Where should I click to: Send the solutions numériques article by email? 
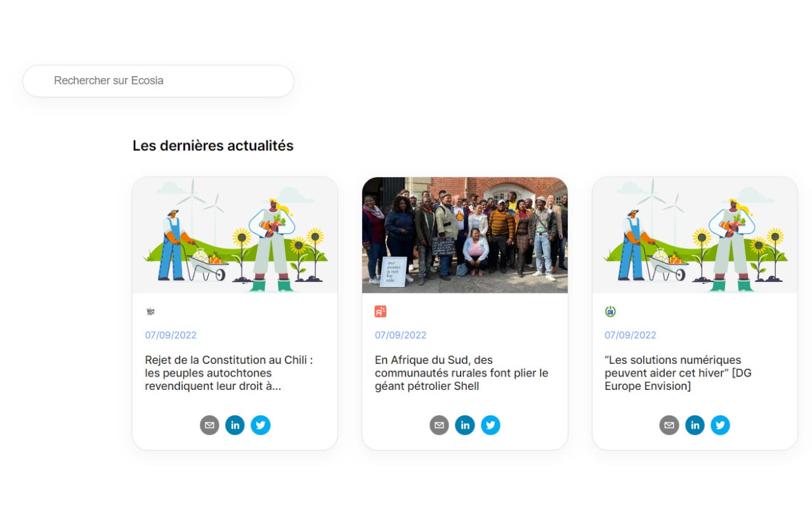coord(669,425)
